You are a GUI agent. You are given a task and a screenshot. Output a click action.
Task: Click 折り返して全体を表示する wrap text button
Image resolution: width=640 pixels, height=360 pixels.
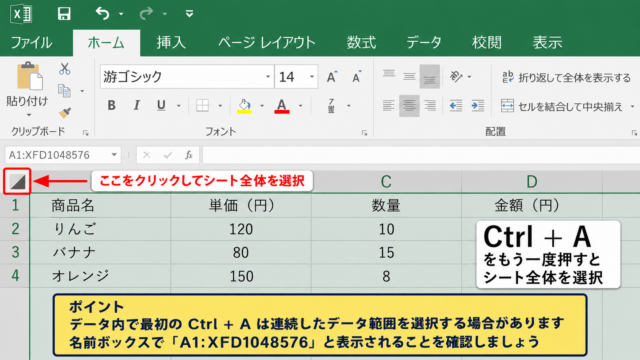pos(567,77)
